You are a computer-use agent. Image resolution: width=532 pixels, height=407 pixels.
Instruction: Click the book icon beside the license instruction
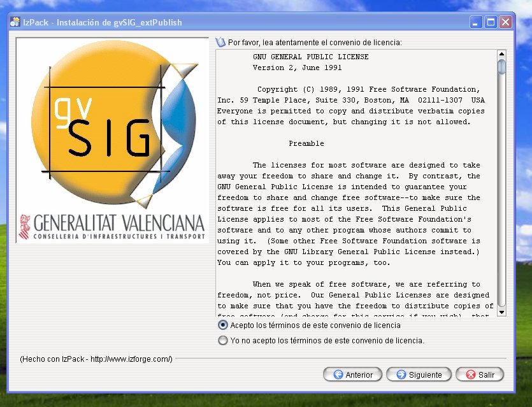220,42
